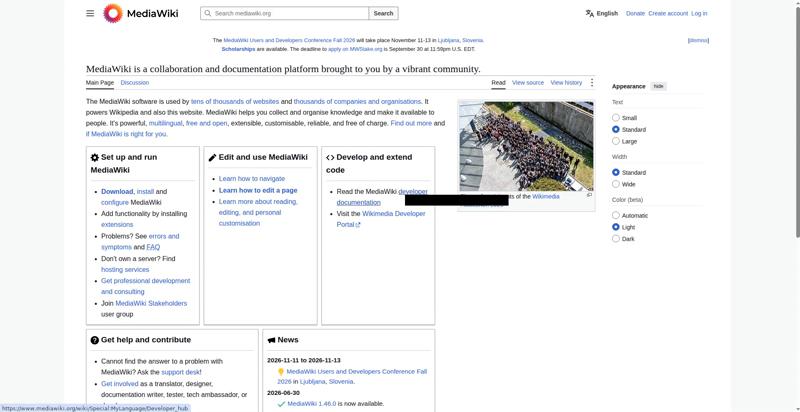800x412 pixels.
Task: Open the Download link
Action: [x=117, y=192]
